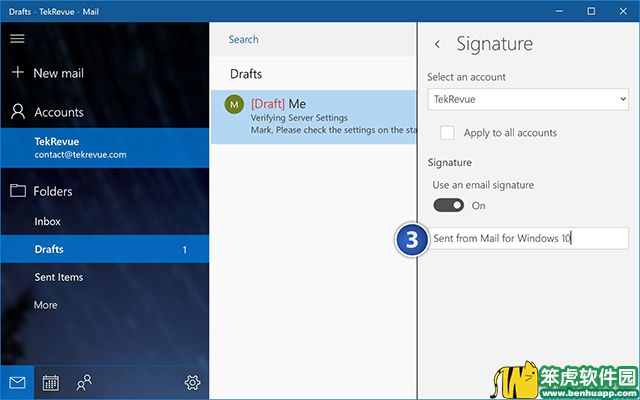
Task: Open the People contacts icon
Action: coord(84,382)
